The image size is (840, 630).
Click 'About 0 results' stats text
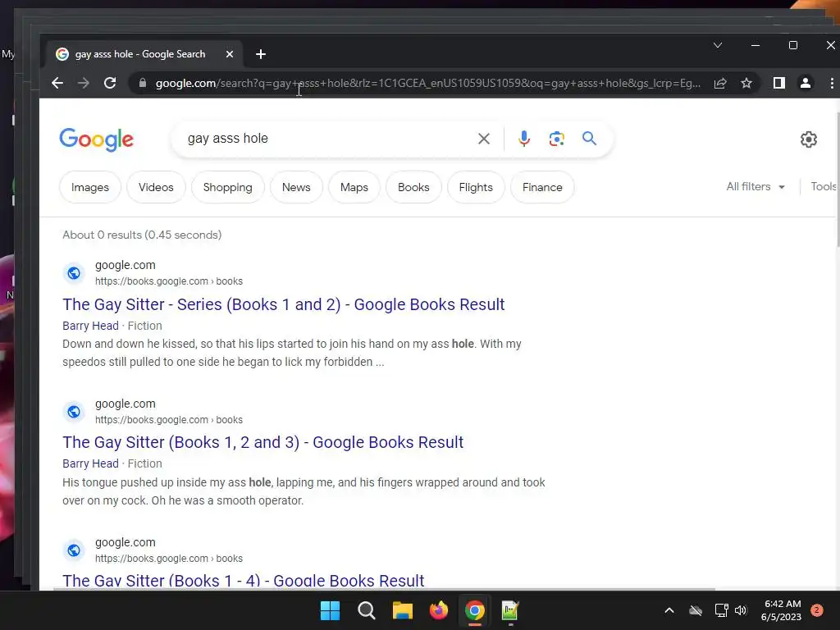coord(142,235)
